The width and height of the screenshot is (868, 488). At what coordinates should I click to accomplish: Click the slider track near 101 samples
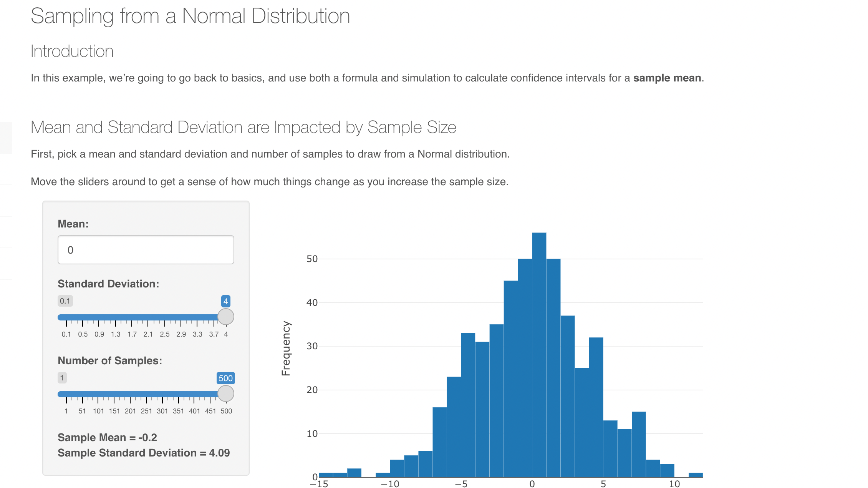(x=99, y=393)
